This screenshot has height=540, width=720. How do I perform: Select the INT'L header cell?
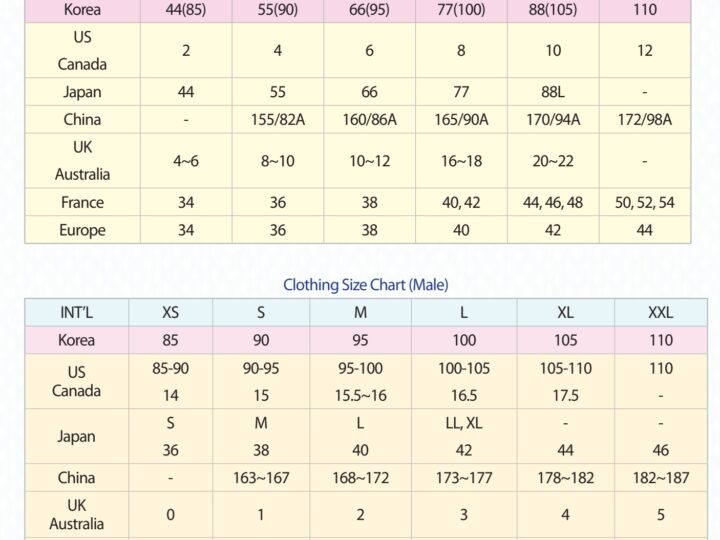[x=77, y=312]
